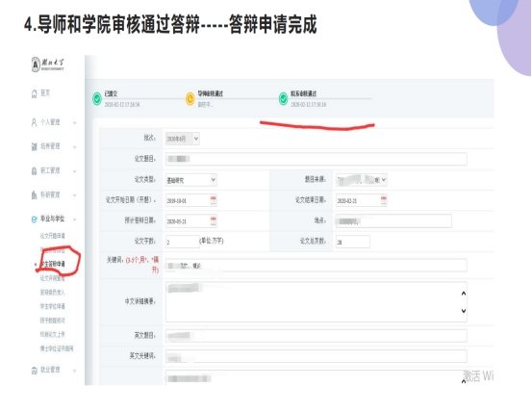Screen dimensions: 532x412
Task: Select 论文开题申请 in sidebar submenu
Action: (x=53, y=236)
